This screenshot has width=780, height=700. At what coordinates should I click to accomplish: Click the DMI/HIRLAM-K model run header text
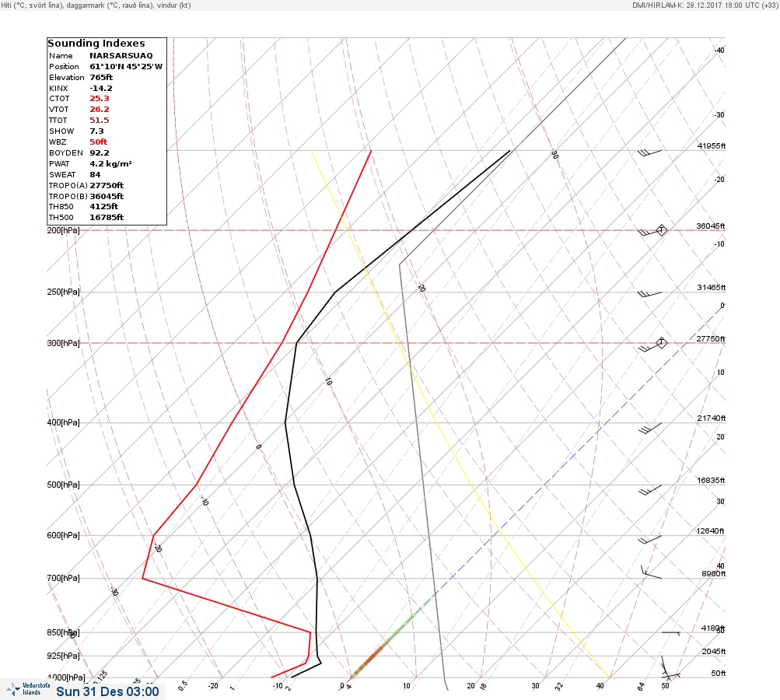(705, 5)
